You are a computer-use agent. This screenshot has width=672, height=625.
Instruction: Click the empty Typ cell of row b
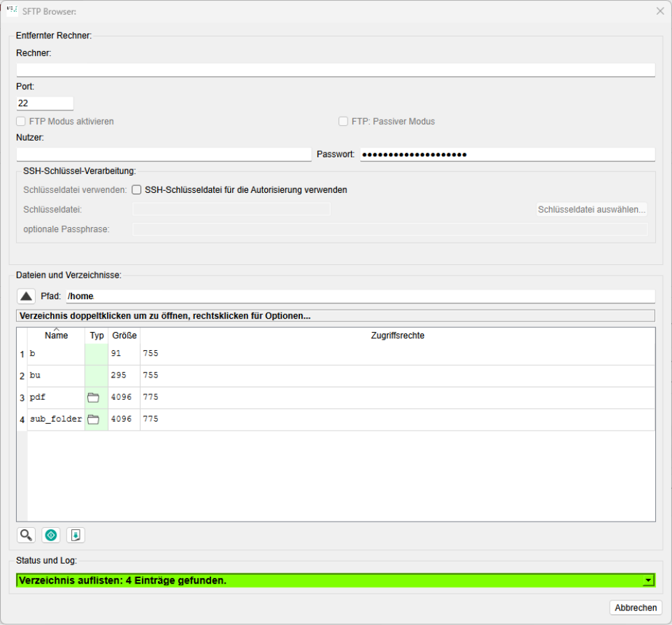[96, 354]
